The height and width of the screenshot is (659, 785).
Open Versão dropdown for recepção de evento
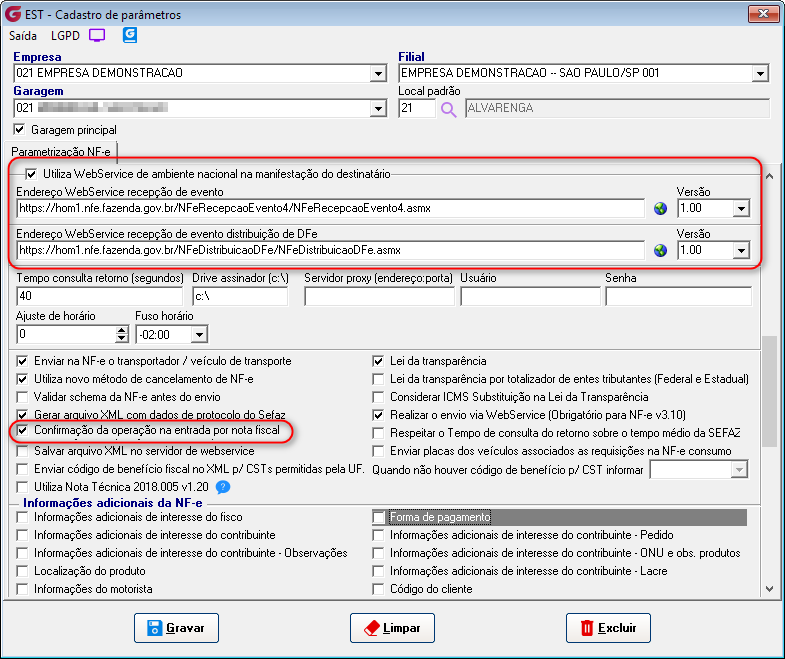pos(741,208)
